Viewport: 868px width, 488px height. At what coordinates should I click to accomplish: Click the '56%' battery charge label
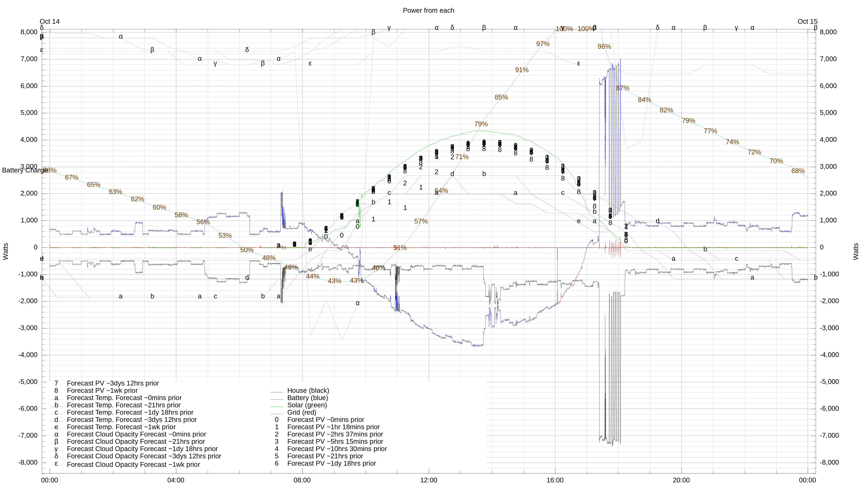pyautogui.click(x=203, y=222)
